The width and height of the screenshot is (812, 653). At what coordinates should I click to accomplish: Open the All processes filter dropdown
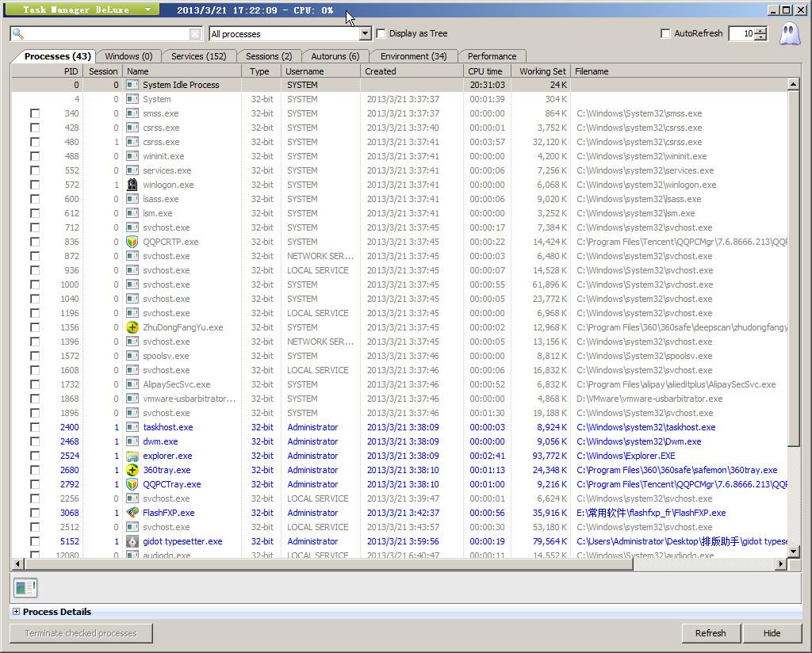pos(365,34)
